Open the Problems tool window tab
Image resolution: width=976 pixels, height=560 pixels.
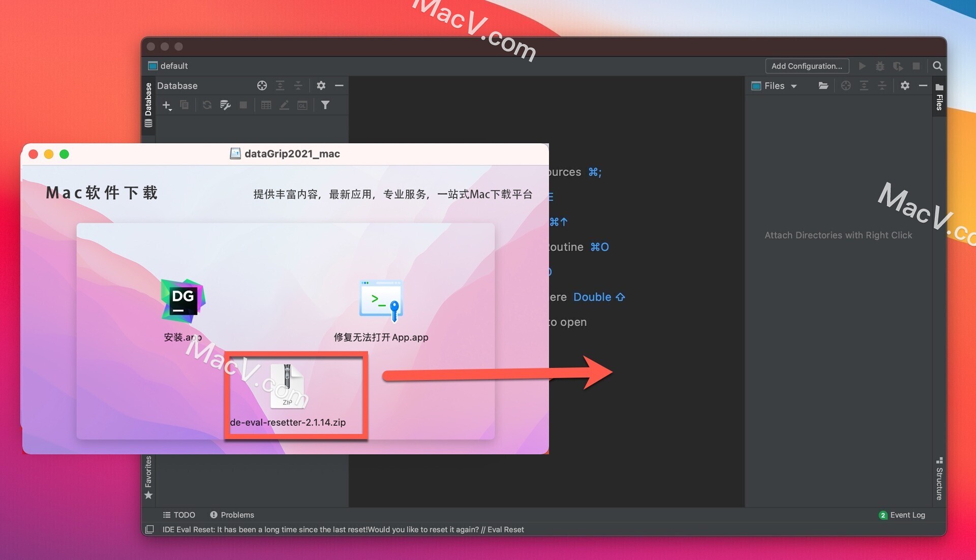tap(232, 515)
